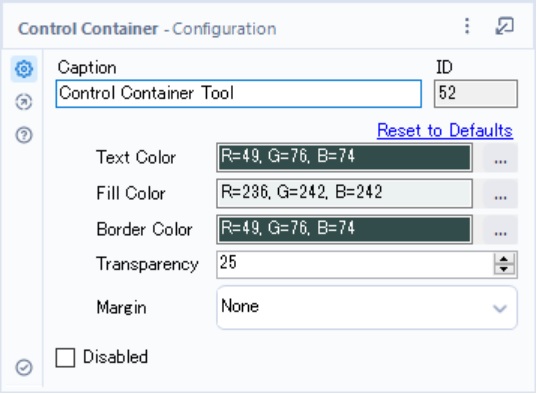This screenshot has height=394, width=537.
Task: Open Fill Color picker ellipsis button
Action: (x=500, y=194)
